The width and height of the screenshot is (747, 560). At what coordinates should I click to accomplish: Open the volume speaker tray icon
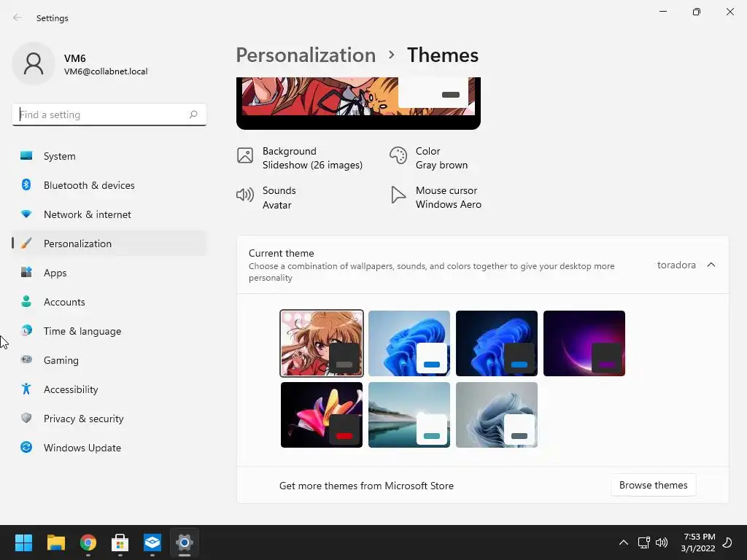pyautogui.click(x=661, y=542)
